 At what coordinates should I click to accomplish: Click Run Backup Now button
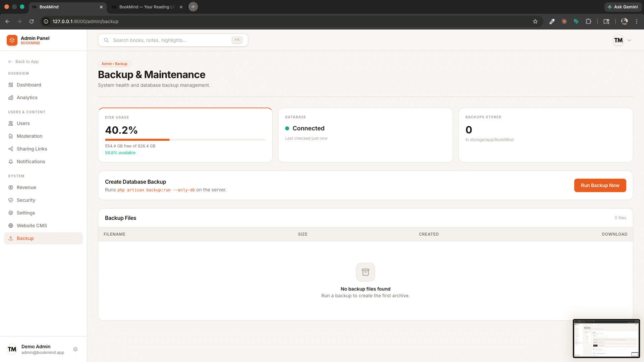600,185
